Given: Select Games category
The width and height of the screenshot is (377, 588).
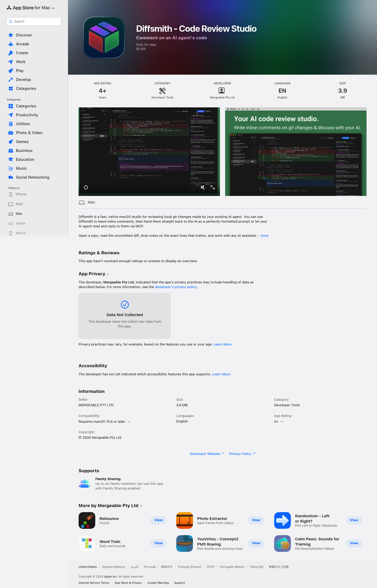Looking at the screenshot, I should [x=19, y=142].
